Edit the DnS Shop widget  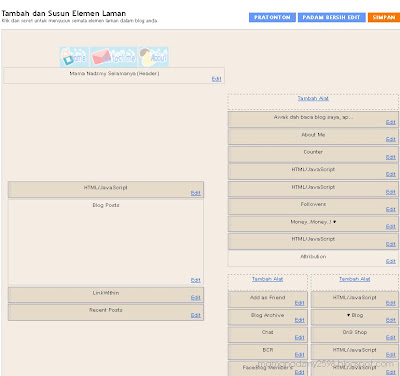[391, 337]
